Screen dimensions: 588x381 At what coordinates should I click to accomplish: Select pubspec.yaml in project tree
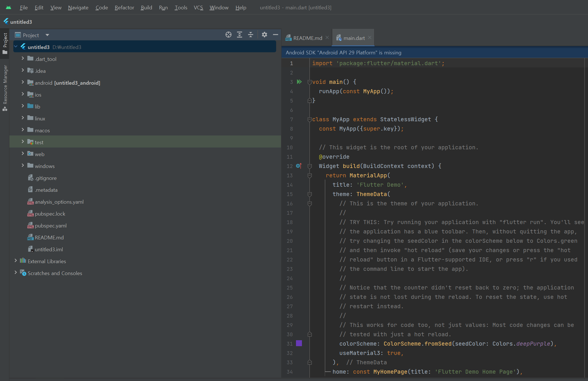[50, 226]
